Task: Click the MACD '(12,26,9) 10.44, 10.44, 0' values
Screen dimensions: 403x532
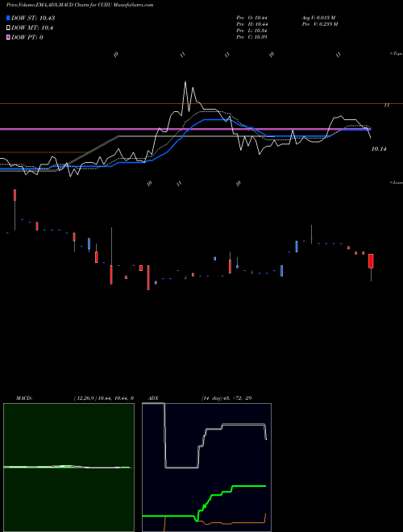Action: [103, 398]
